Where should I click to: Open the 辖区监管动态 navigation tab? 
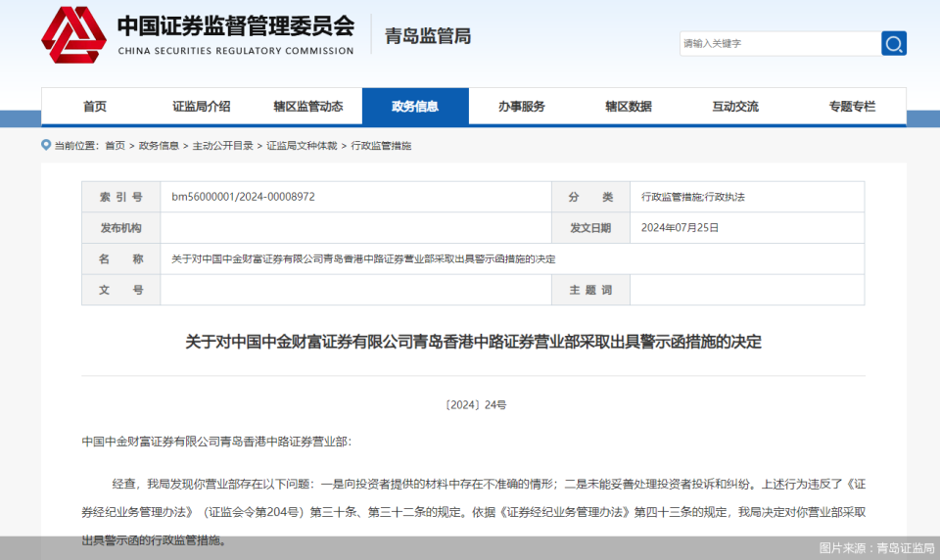point(308,107)
